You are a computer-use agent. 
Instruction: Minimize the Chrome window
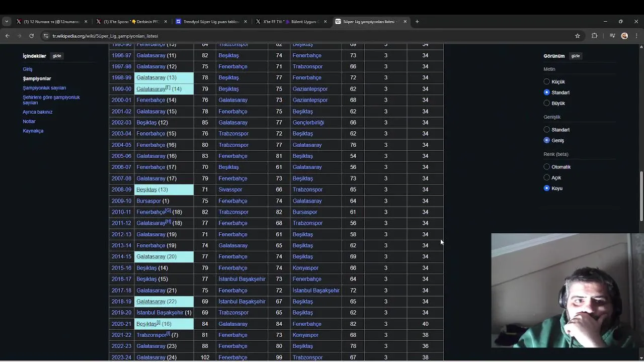click(605, 22)
